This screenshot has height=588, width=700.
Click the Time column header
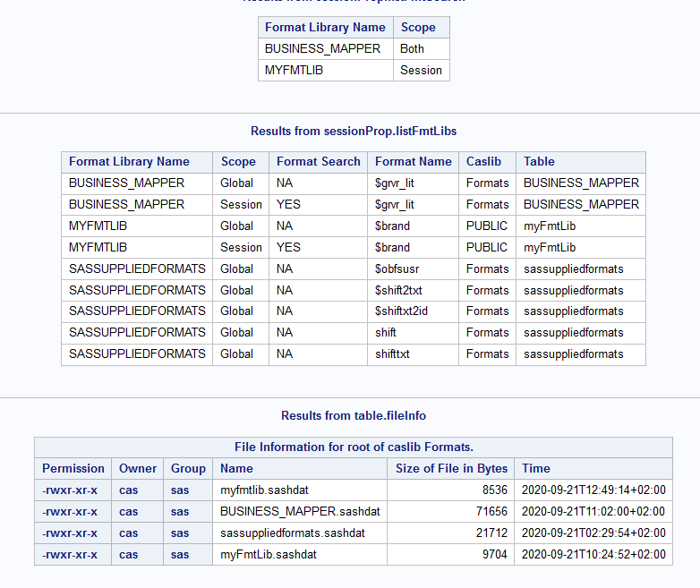click(536, 468)
